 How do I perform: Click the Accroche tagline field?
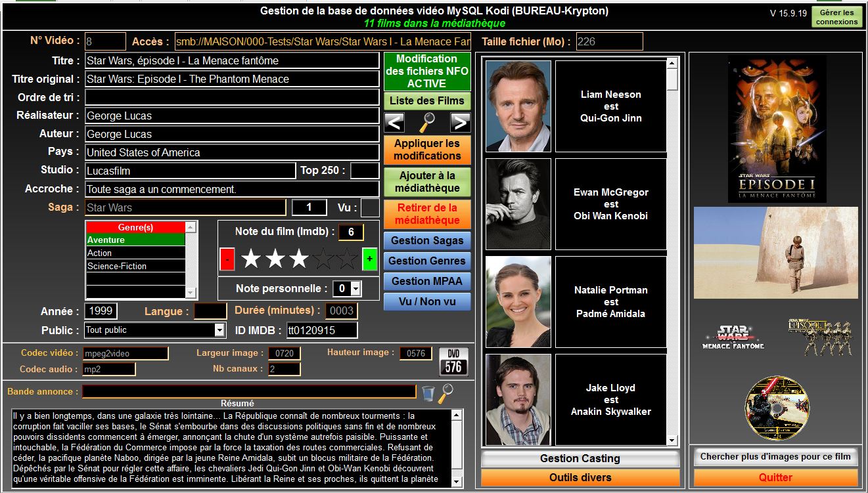coord(232,189)
